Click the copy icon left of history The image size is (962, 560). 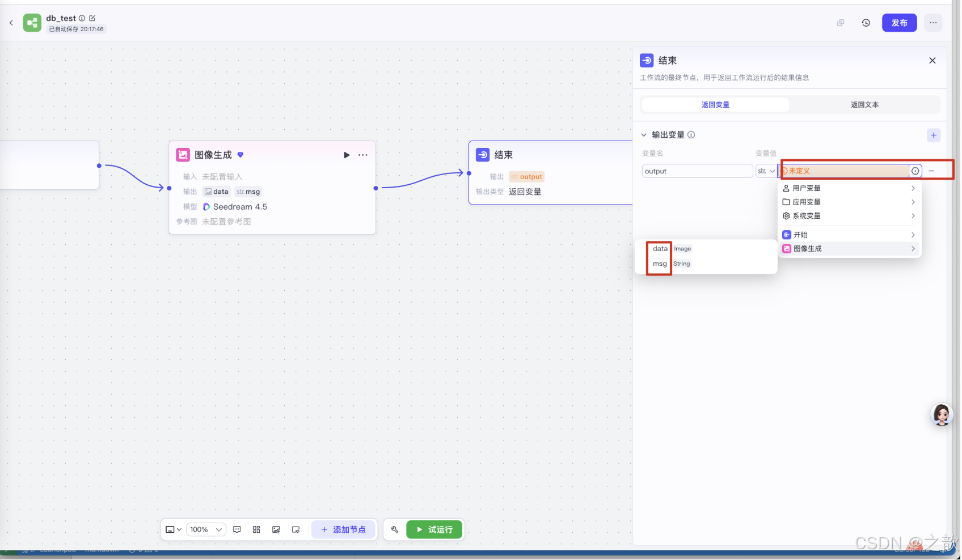click(x=841, y=23)
